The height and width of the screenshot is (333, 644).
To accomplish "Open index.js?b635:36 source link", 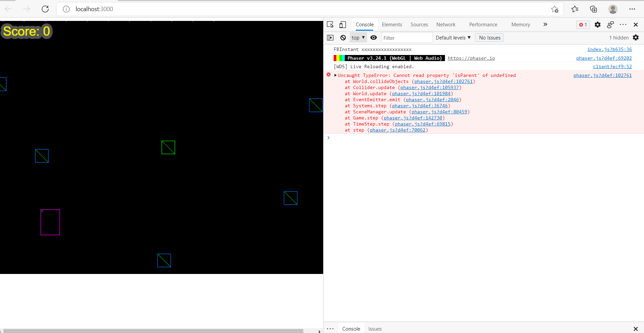I will click(609, 49).
